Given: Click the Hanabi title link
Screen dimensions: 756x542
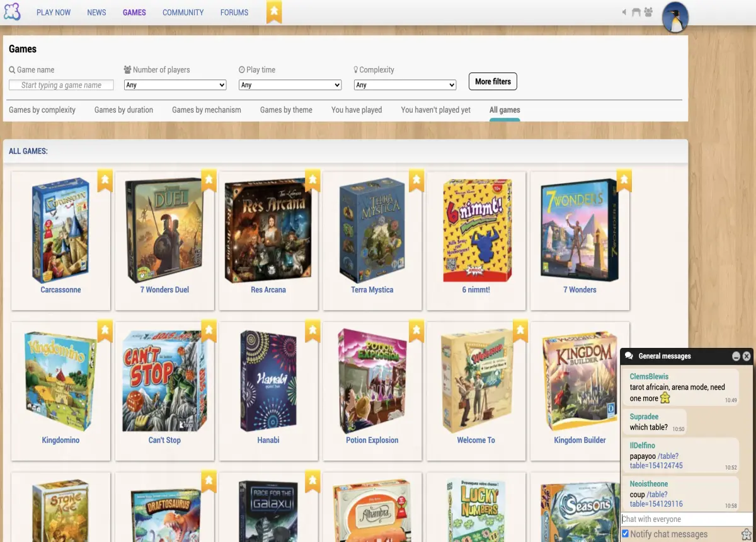Looking at the screenshot, I should 268,440.
